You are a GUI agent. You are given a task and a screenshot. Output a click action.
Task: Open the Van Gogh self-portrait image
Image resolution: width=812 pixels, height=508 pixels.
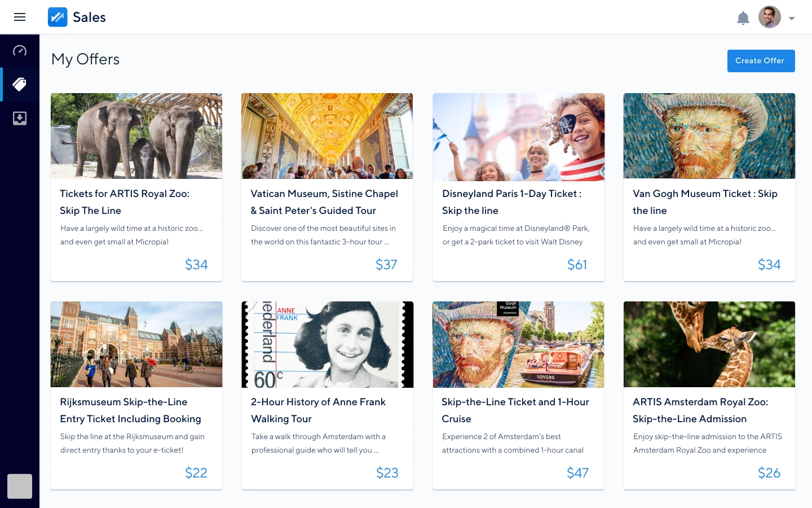(709, 136)
